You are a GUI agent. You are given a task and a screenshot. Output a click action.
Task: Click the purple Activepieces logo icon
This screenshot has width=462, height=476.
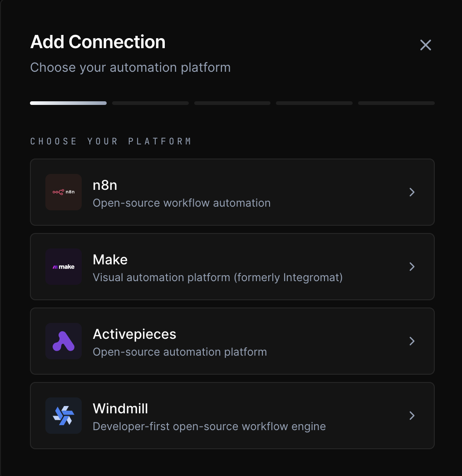coord(64,341)
